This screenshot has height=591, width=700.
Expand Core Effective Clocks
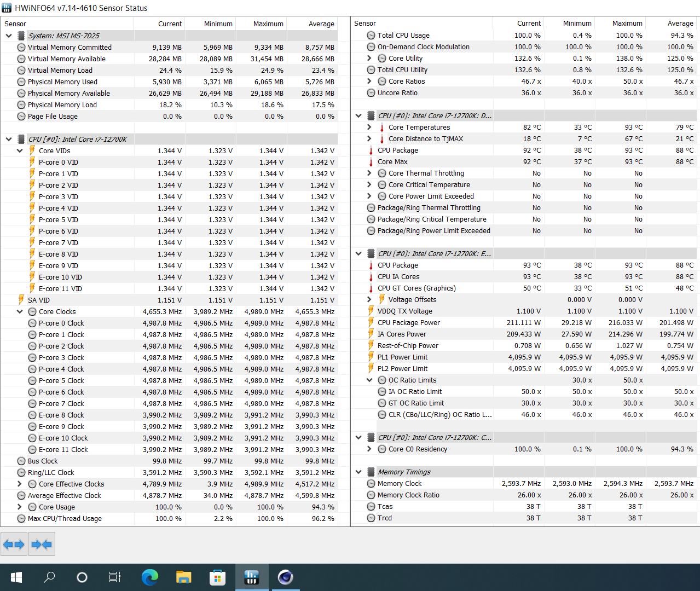click(20, 484)
